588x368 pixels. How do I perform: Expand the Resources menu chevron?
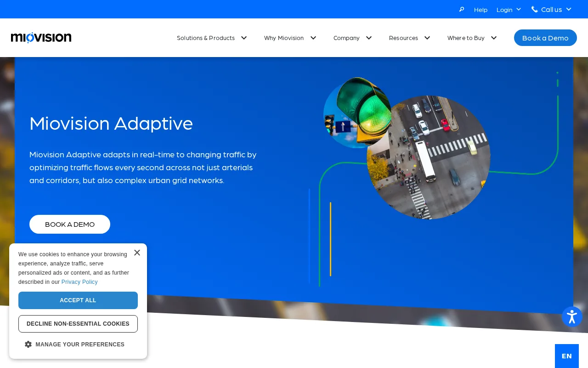pos(427,38)
